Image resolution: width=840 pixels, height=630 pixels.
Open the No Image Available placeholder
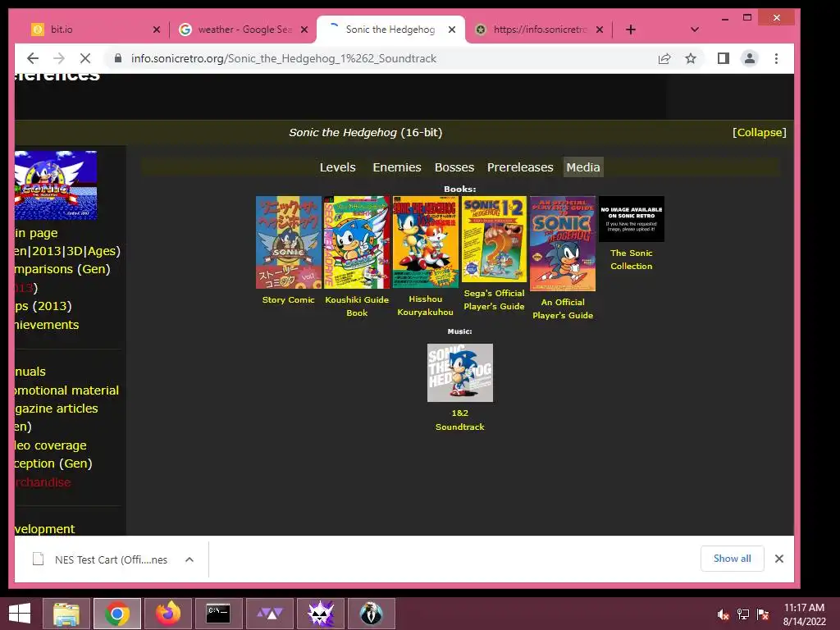(x=632, y=218)
